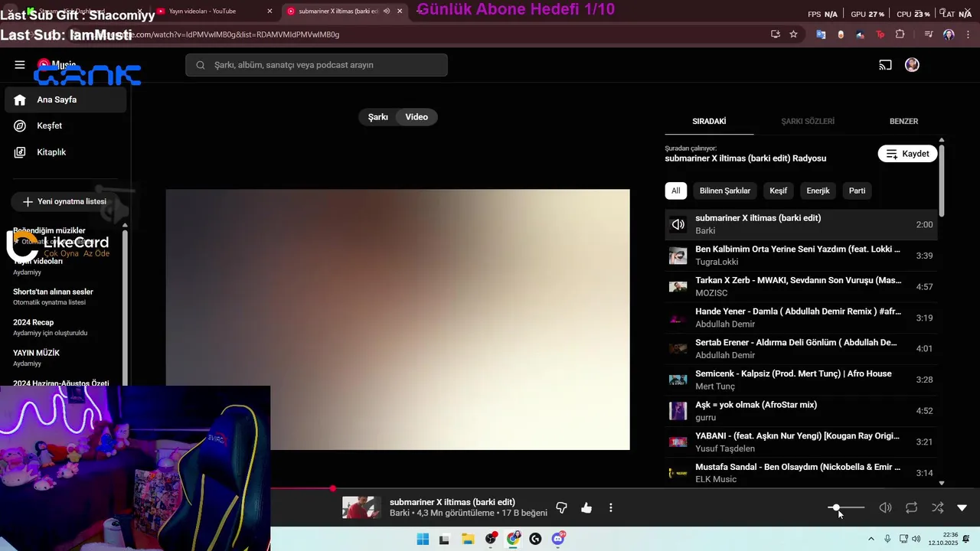Click the blurred video player area

[398, 320]
